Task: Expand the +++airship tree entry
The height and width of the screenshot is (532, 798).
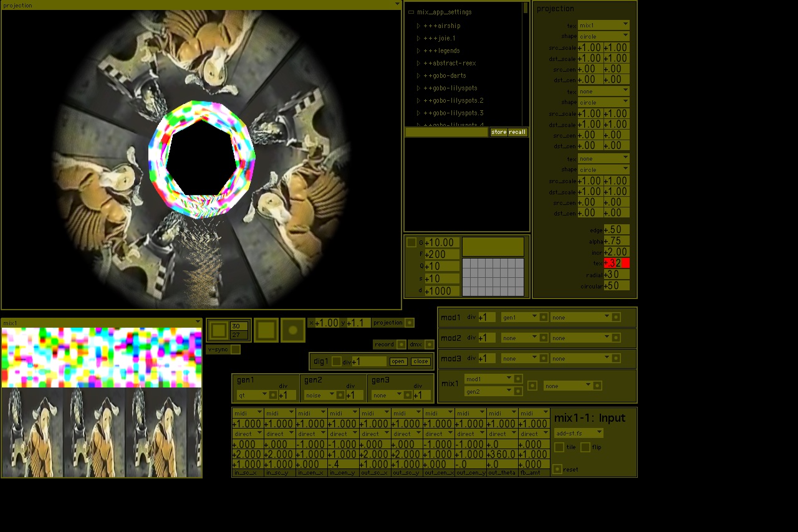Action: 419,26
